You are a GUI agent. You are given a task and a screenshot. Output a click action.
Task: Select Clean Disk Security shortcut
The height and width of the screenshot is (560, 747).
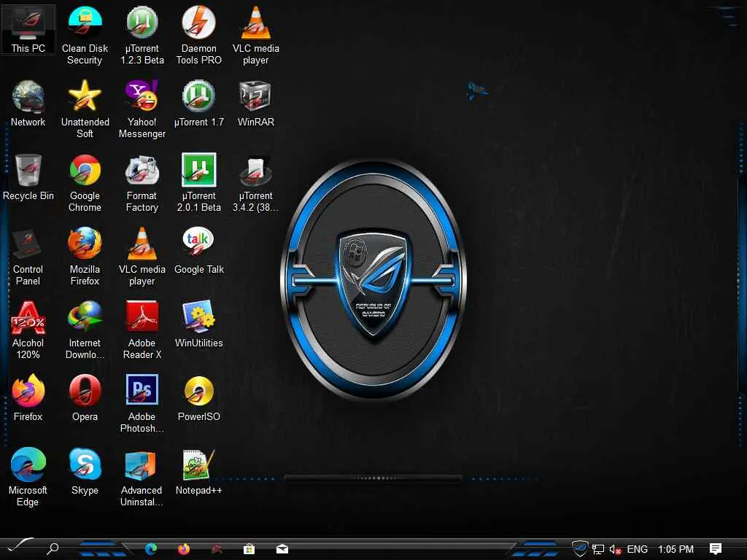click(x=85, y=36)
